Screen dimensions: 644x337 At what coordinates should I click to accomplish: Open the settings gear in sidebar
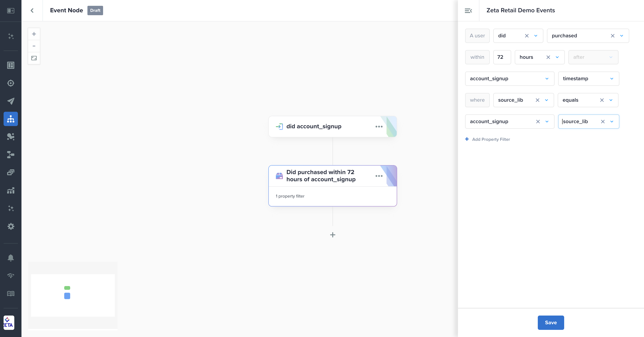tap(11, 226)
